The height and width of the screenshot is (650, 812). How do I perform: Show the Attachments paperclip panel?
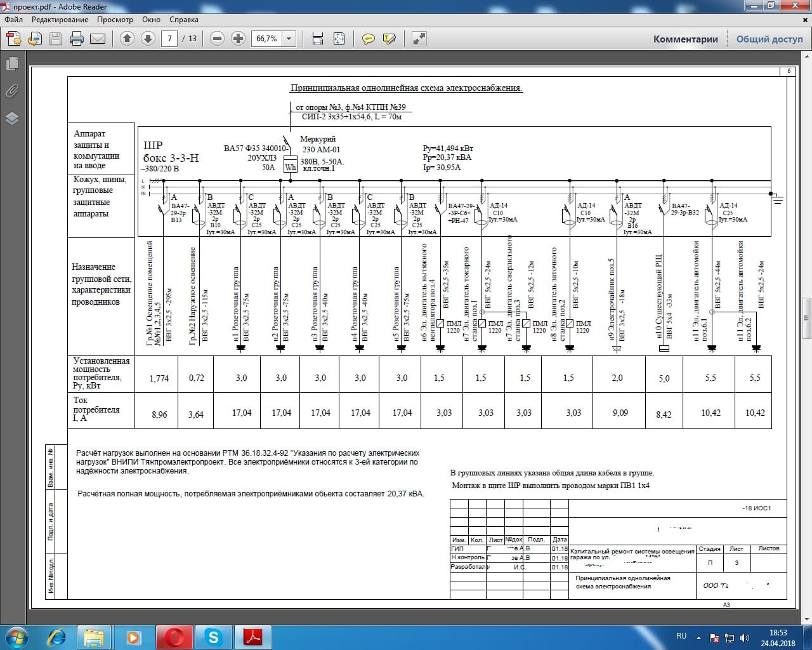(11, 91)
